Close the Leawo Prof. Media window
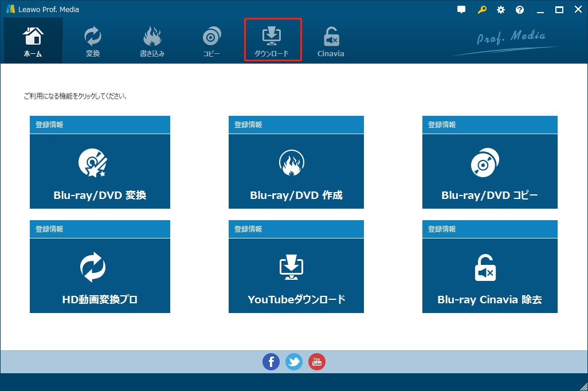 (578, 10)
